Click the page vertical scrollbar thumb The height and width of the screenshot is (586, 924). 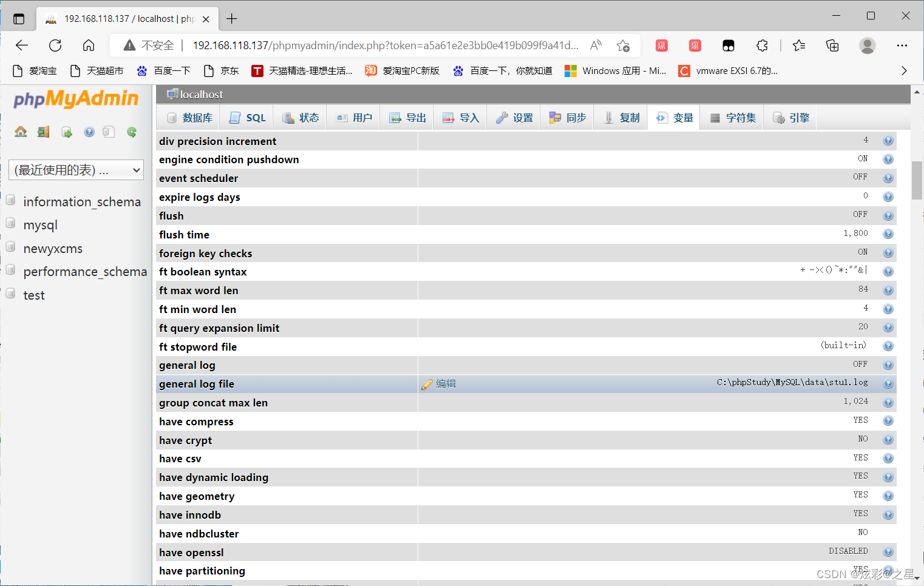click(x=917, y=180)
